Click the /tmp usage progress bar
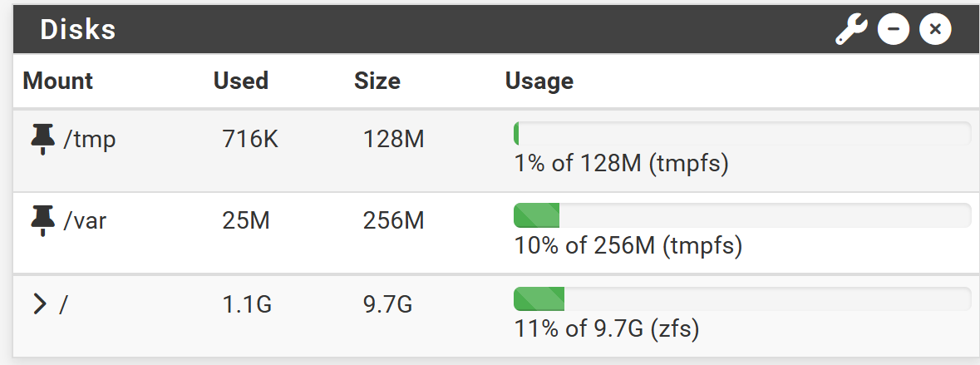 [x=742, y=133]
